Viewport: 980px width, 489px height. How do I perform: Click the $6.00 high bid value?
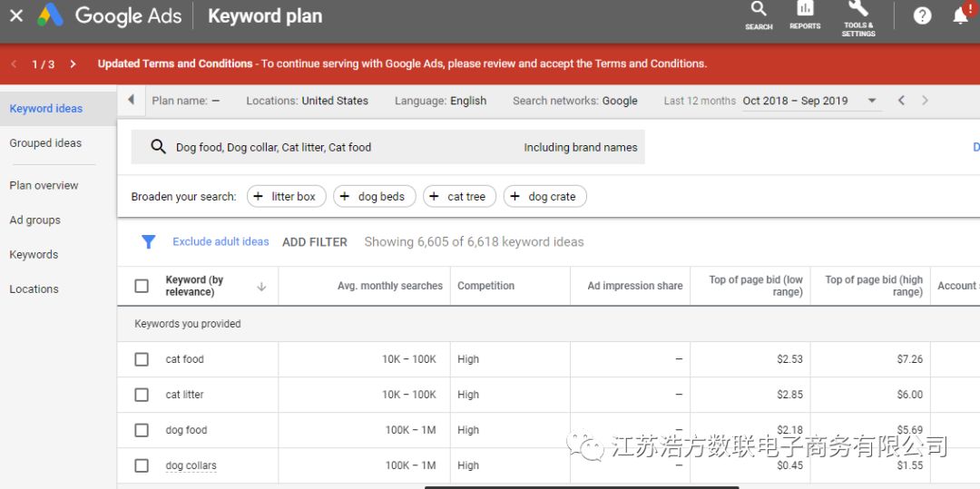coord(910,395)
